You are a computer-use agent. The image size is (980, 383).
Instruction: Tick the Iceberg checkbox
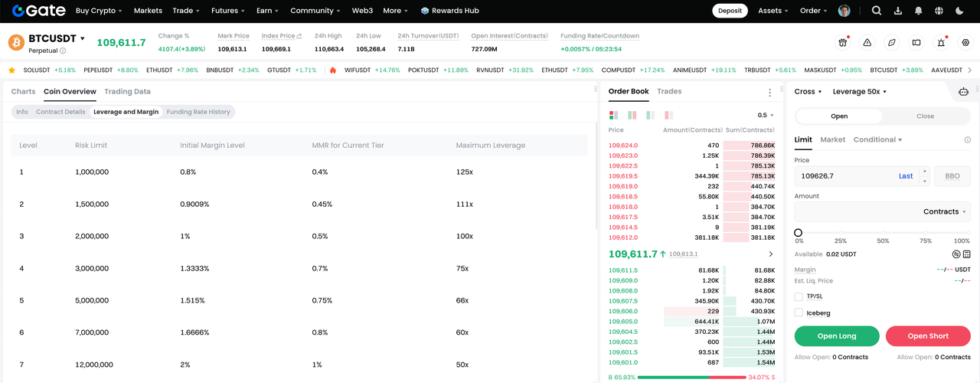(799, 313)
